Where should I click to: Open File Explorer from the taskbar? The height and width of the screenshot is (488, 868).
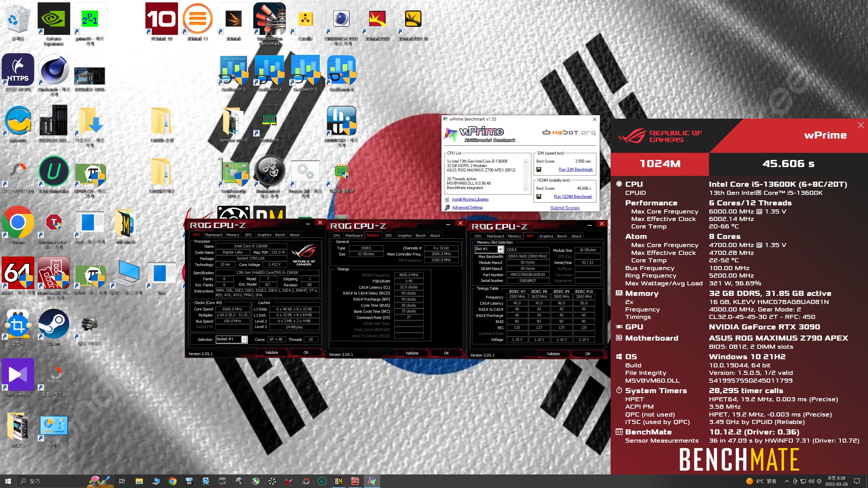click(139, 481)
